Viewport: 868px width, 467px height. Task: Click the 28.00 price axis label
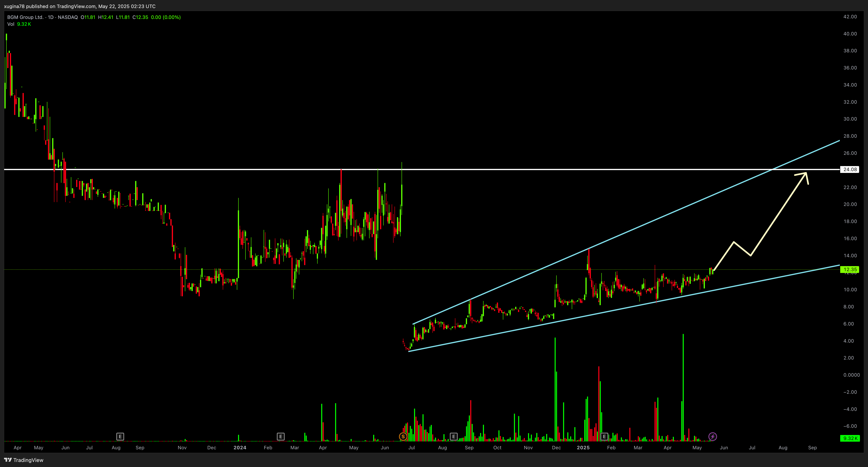pyautogui.click(x=850, y=136)
